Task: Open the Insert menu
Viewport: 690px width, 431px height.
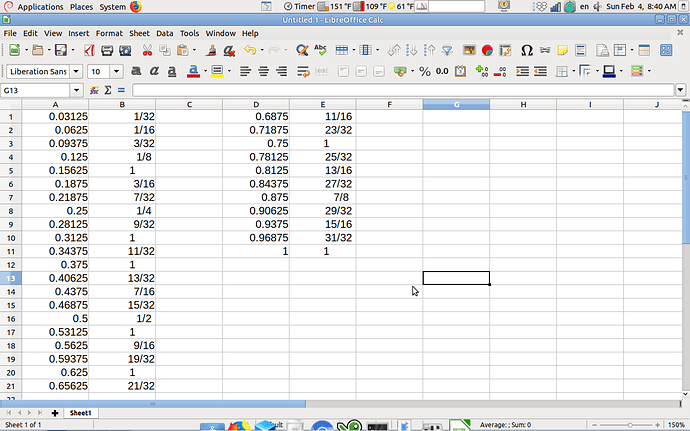Action: coord(78,33)
